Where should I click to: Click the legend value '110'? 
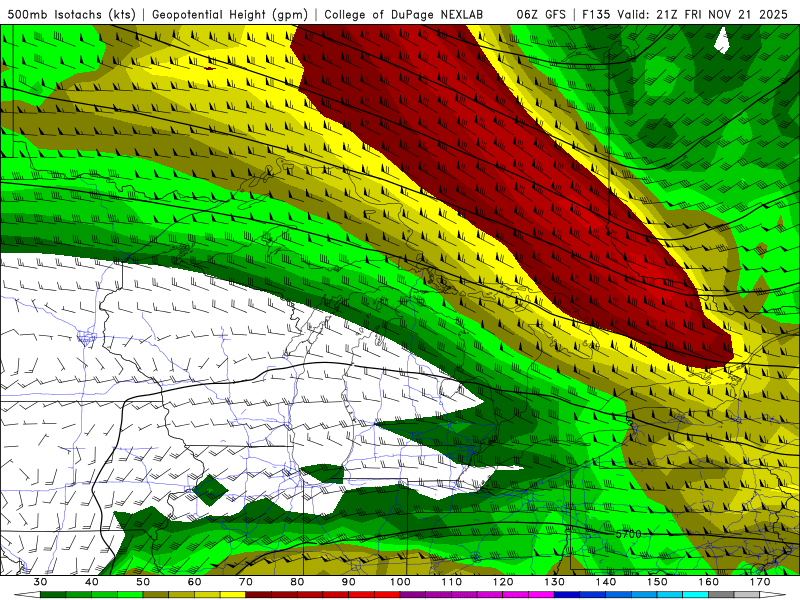[x=452, y=582]
